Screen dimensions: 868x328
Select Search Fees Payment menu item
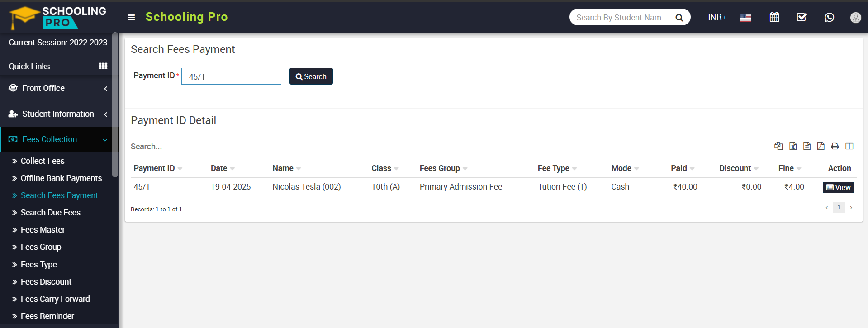click(59, 195)
